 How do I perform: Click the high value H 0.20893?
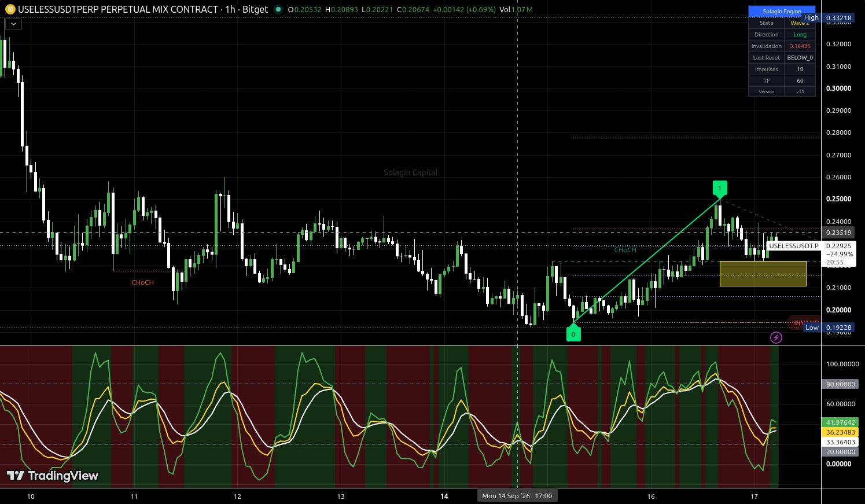tap(341, 9)
